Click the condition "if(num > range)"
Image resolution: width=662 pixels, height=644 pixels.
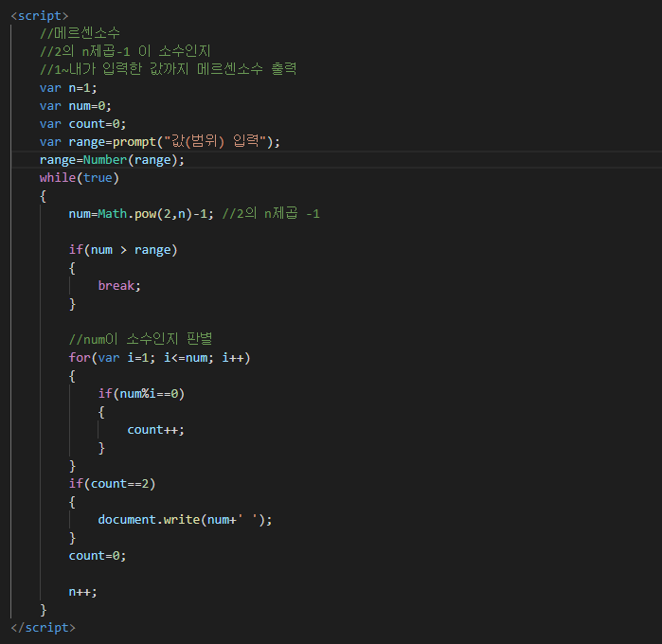tap(123, 250)
